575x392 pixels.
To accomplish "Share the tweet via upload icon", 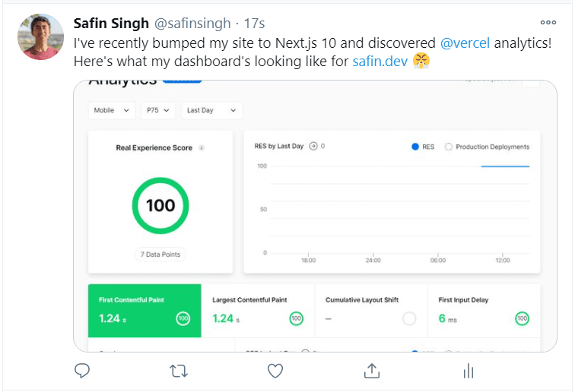I will pos(371,371).
